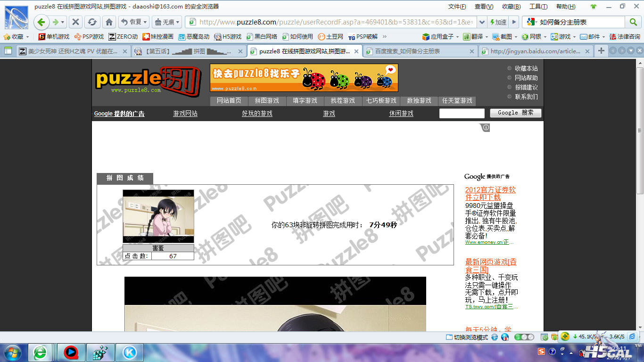Screen dimensions: 644x362
Task: Open the 收藏(B) menu
Action: (x=511, y=7)
